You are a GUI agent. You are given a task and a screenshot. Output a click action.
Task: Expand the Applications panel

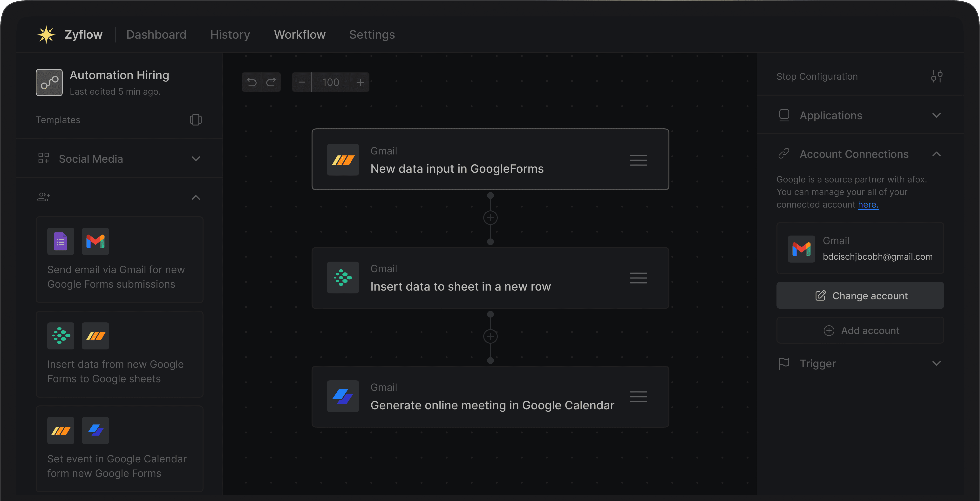[936, 115]
